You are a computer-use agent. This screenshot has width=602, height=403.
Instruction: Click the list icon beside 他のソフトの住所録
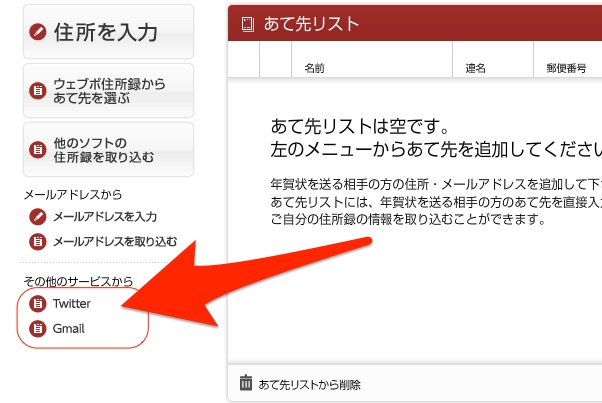(x=38, y=150)
